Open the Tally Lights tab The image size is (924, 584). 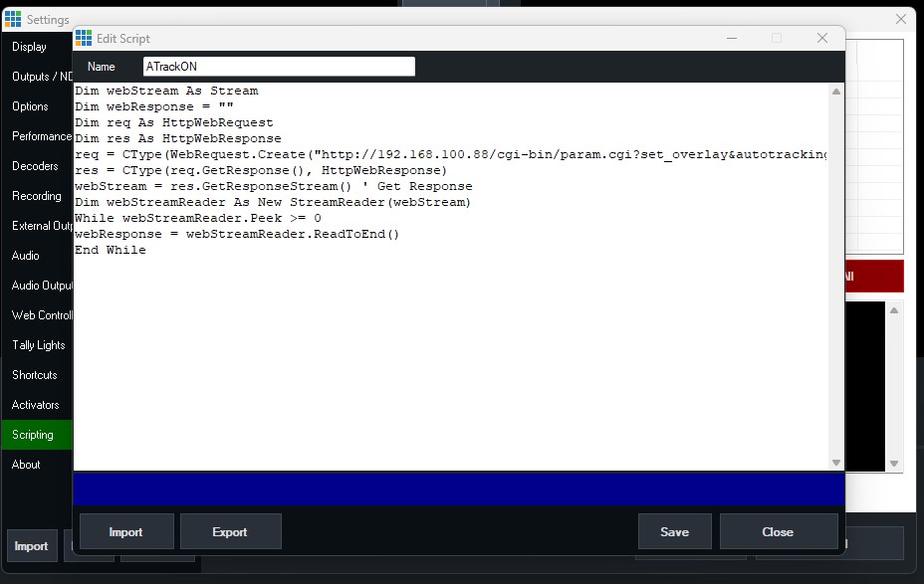(x=37, y=345)
